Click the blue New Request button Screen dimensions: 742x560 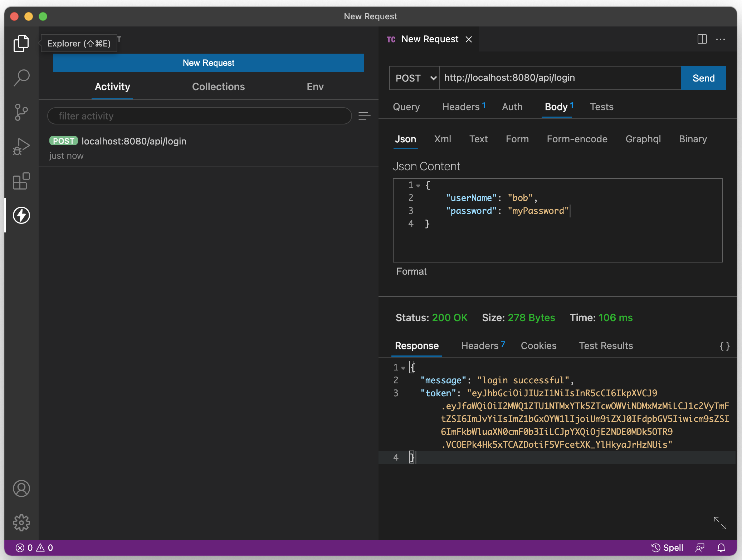tap(208, 63)
